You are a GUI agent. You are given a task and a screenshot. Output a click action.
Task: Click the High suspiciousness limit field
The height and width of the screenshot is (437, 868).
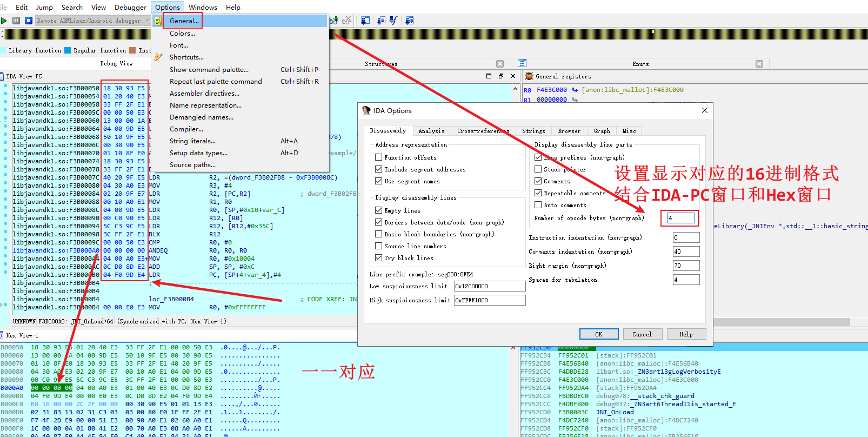click(490, 300)
